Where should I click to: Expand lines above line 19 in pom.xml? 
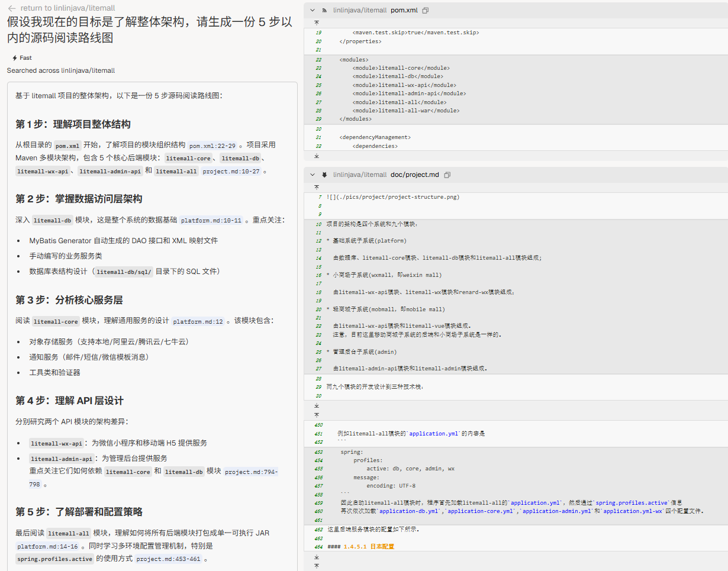[316, 22]
